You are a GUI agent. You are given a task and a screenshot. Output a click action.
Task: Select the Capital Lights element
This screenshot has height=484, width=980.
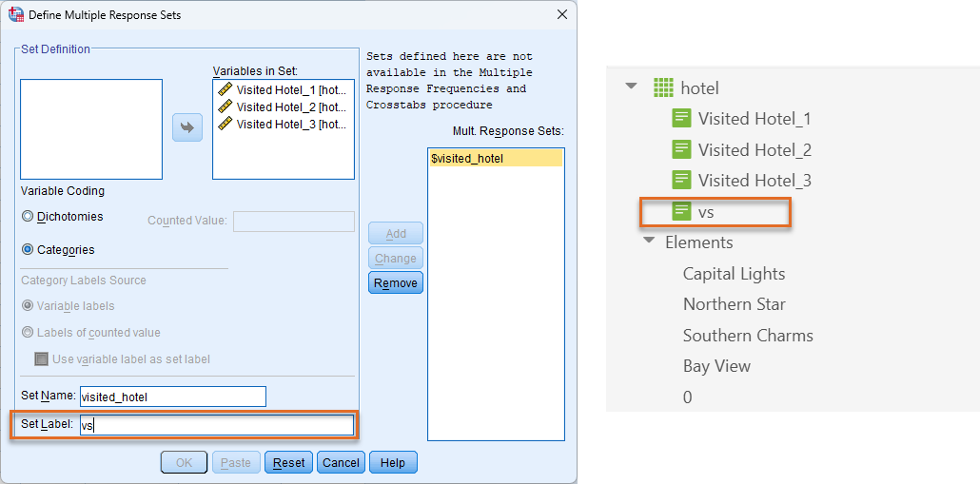click(x=734, y=274)
